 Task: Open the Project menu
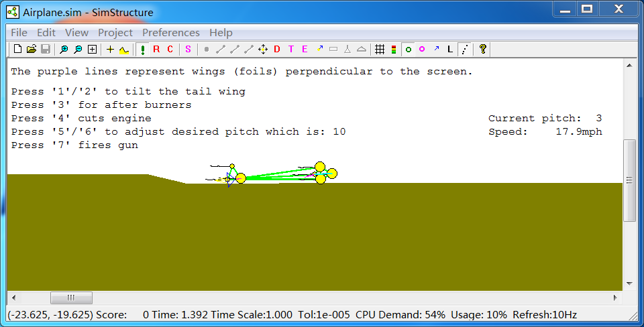[x=115, y=32]
